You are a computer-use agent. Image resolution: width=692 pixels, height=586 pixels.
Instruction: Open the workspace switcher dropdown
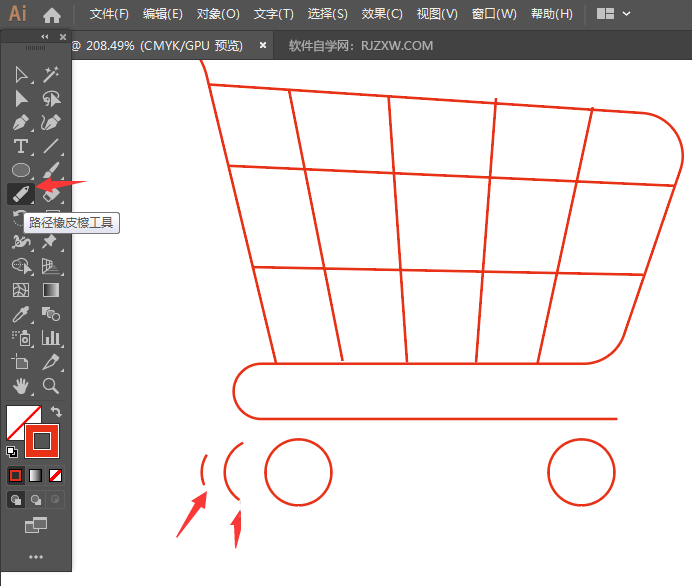[x=613, y=14]
